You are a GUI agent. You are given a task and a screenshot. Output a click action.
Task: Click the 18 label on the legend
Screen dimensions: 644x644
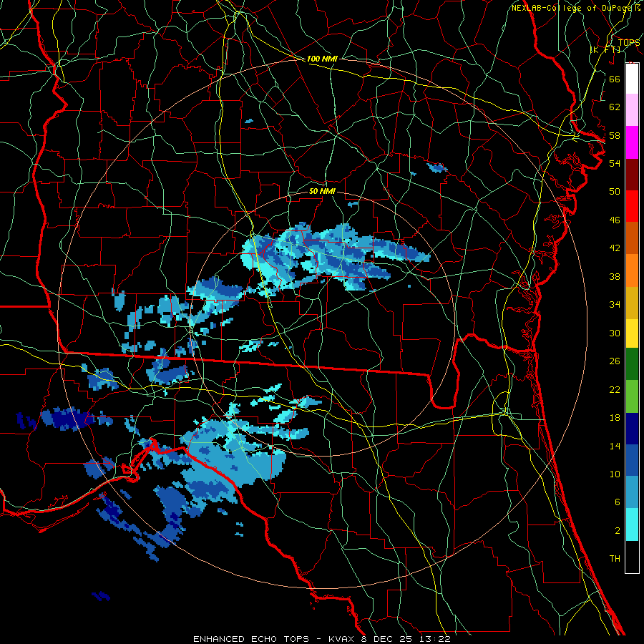(615, 418)
